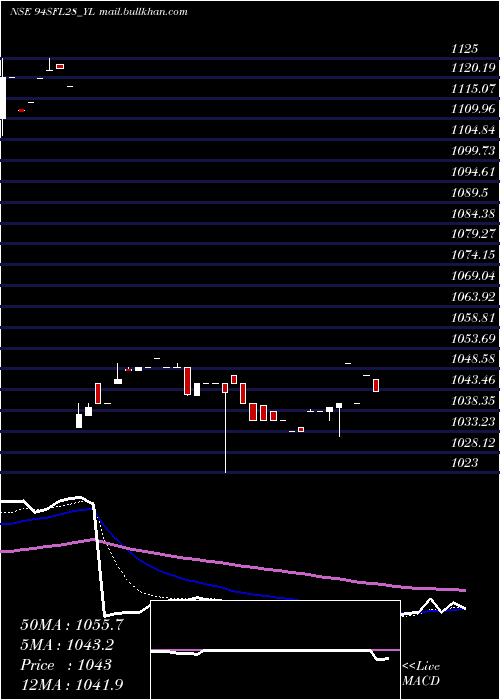Select the 1023 price axis label

tap(465, 462)
